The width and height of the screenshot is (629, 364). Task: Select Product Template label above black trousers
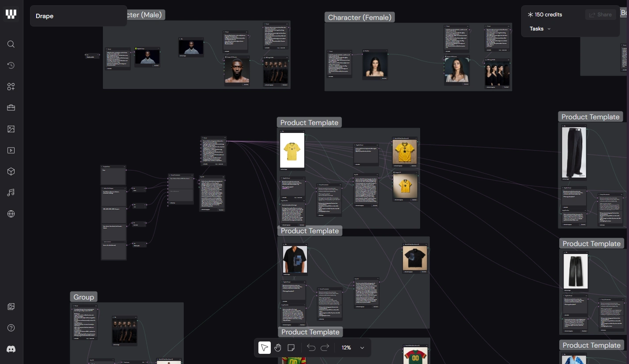591,117
